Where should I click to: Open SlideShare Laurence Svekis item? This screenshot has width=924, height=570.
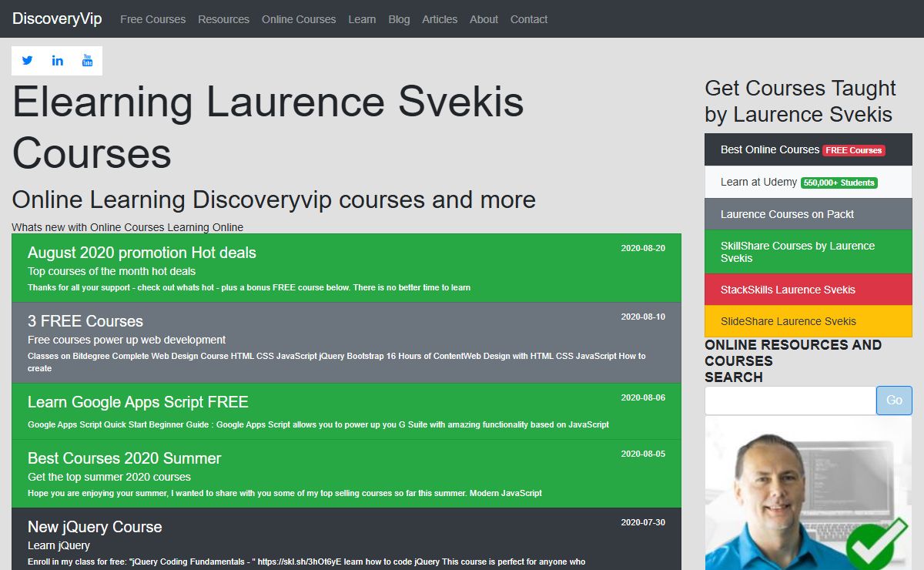pos(808,321)
